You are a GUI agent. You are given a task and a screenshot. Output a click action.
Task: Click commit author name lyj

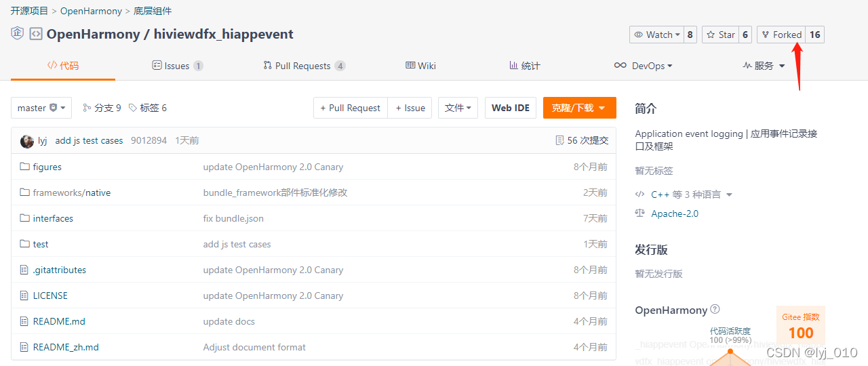click(43, 141)
